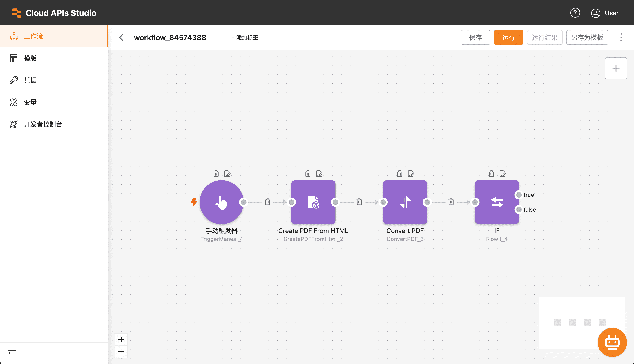Click the CreatePDFFromHtml_2 label
Screen dimensions: 634x364
pos(313,239)
